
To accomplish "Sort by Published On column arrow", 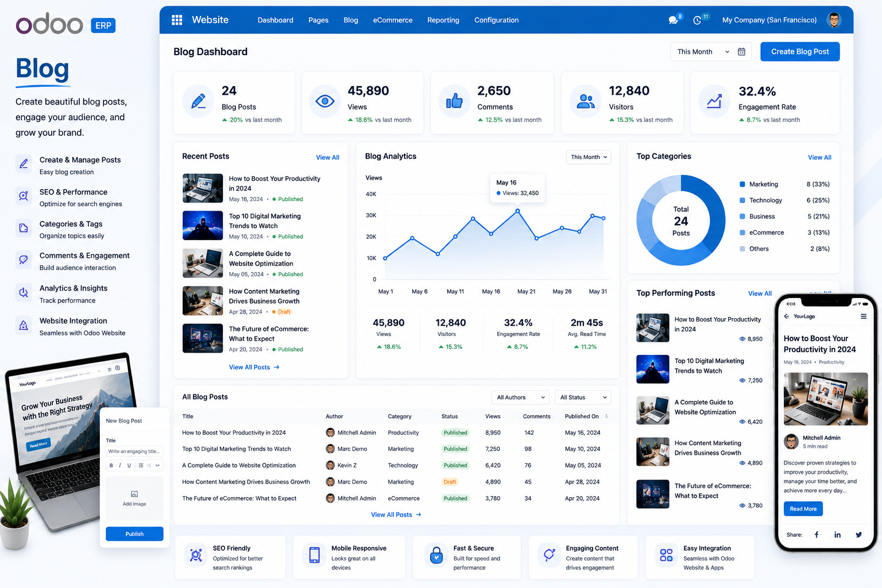I will click(606, 416).
